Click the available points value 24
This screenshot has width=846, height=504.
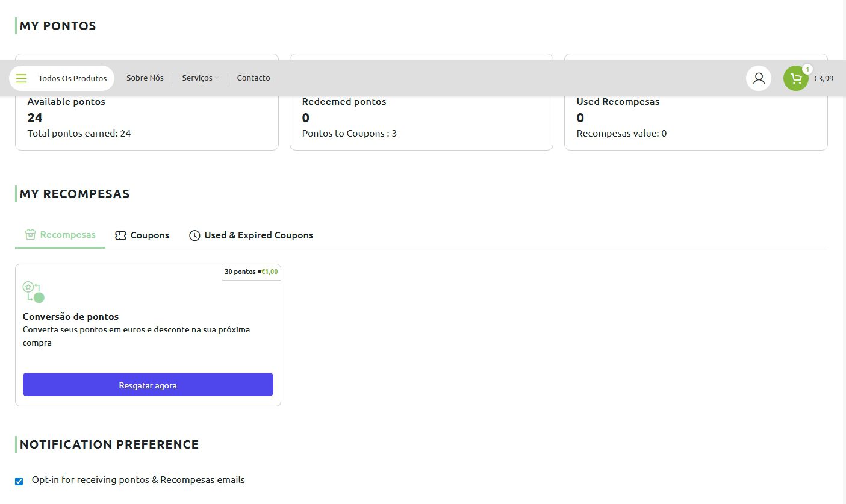(x=35, y=118)
